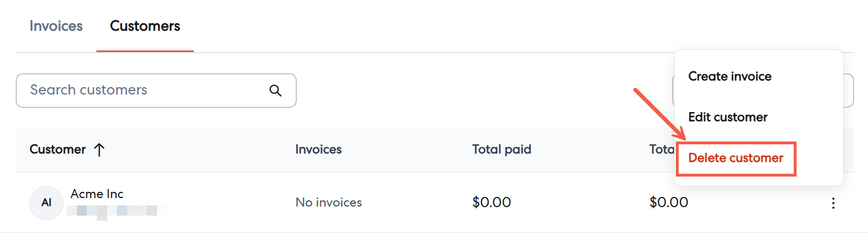Screen dimensions: 868x236
Task: Click the No invoices cell text
Action: point(329,203)
